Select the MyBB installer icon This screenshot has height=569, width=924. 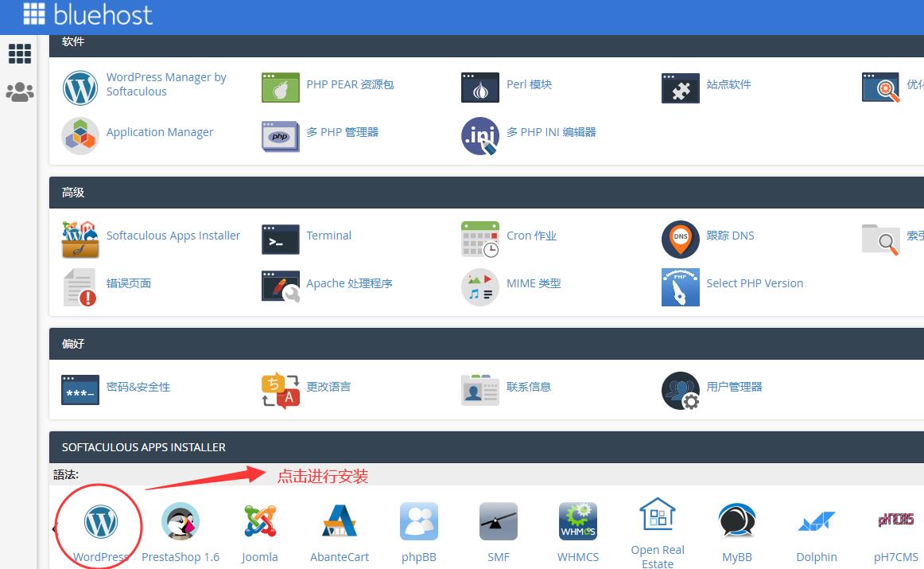[737, 521]
